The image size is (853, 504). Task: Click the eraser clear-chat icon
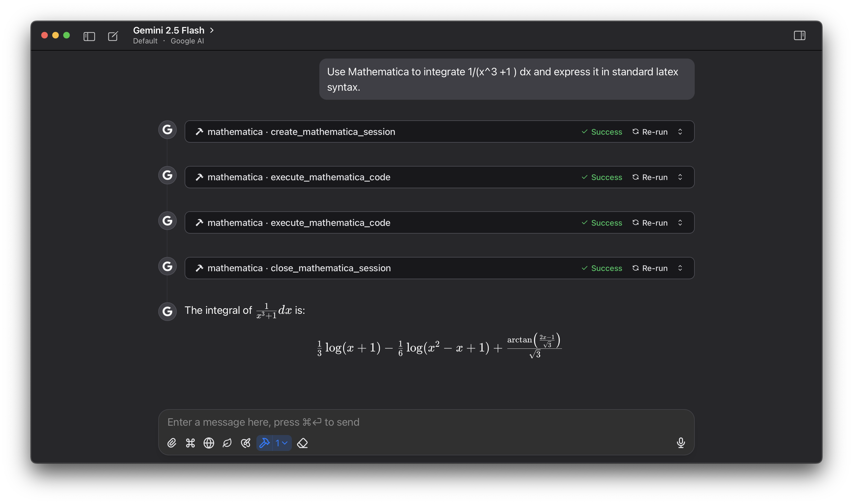pyautogui.click(x=302, y=443)
